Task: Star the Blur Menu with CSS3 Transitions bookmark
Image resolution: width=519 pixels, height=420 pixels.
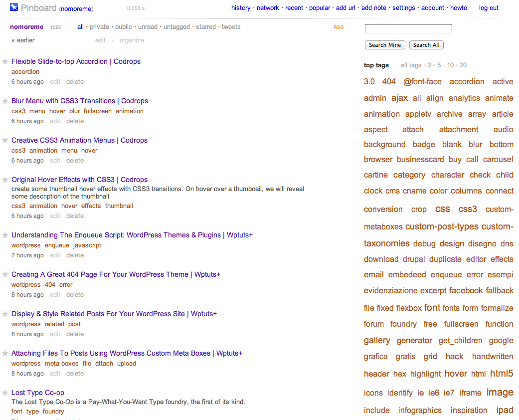Action: (x=5, y=101)
